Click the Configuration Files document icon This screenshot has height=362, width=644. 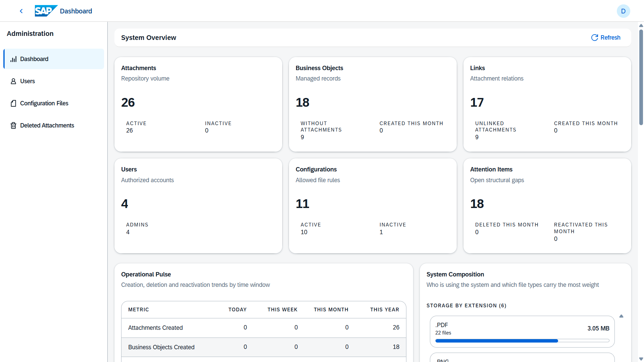(13, 103)
